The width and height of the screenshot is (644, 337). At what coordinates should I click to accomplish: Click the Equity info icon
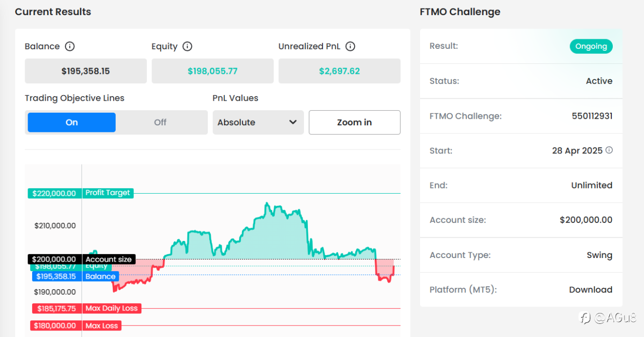[x=187, y=46]
